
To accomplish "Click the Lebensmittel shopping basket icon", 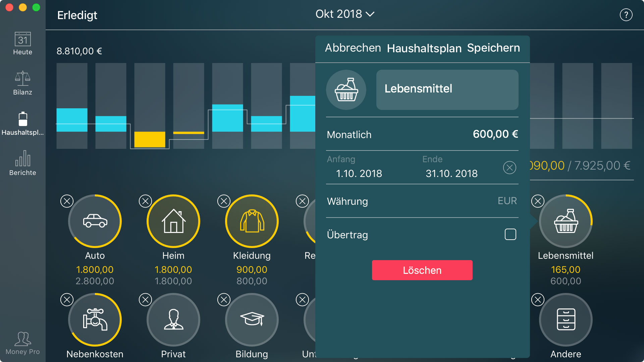I will coord(346,88).
